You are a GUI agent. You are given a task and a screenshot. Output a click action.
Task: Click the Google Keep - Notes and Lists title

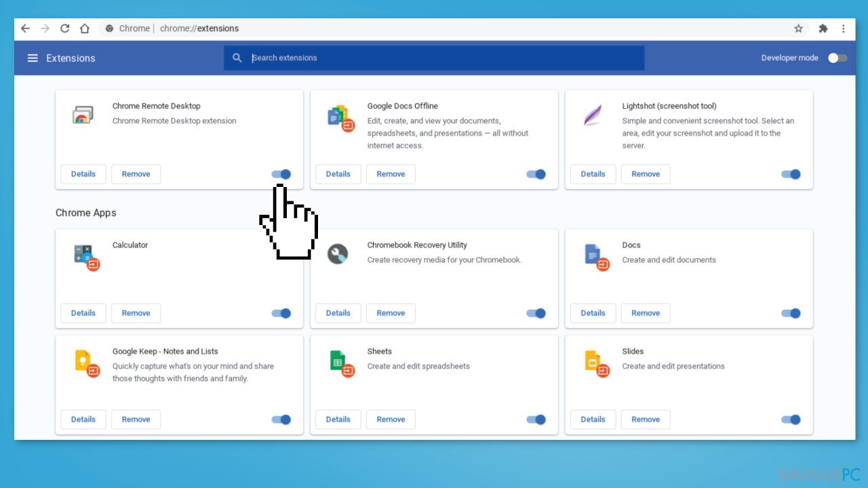(x=165, y=351)
